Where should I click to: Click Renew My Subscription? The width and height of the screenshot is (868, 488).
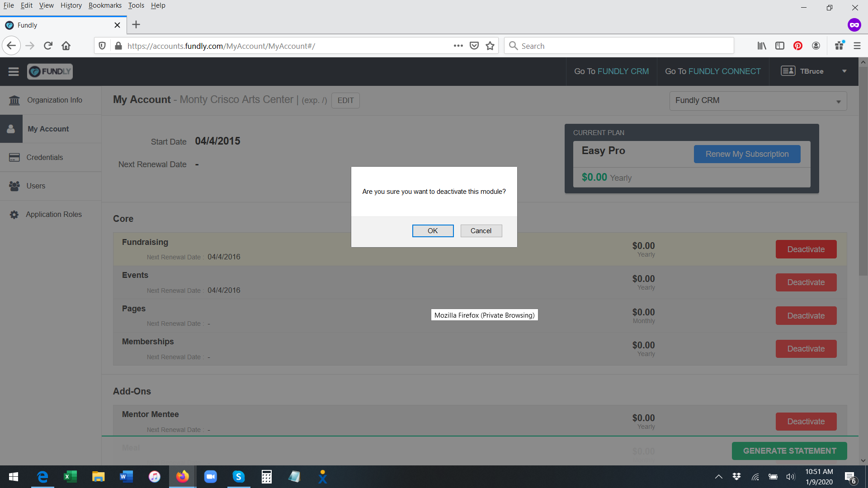point(747,154)
